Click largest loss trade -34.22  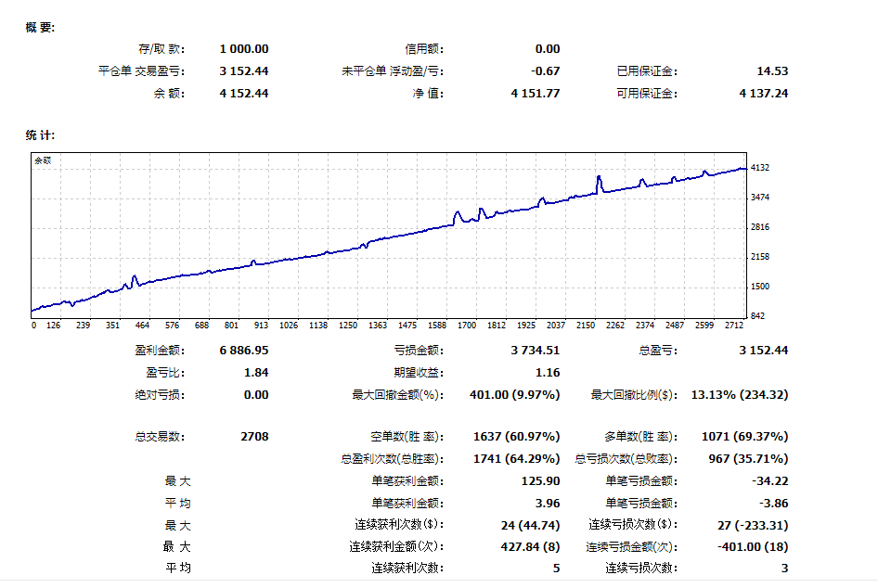click(770, 481)
